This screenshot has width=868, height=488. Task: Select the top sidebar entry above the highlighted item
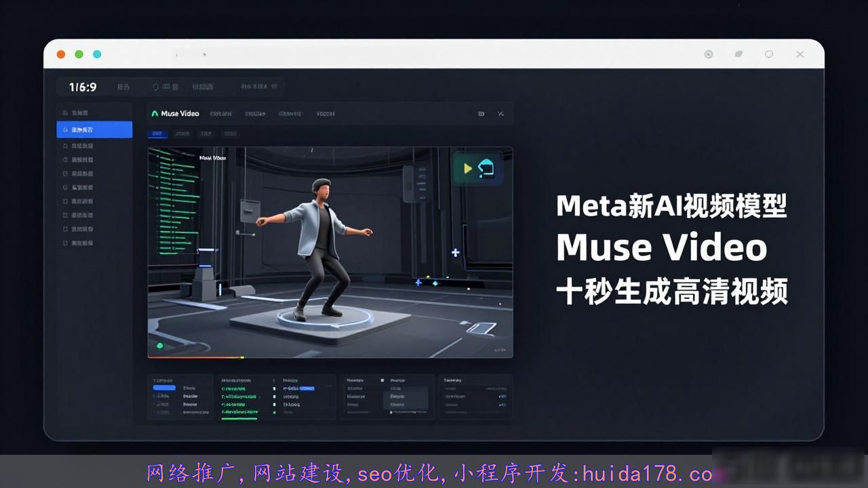pos(94,113)
